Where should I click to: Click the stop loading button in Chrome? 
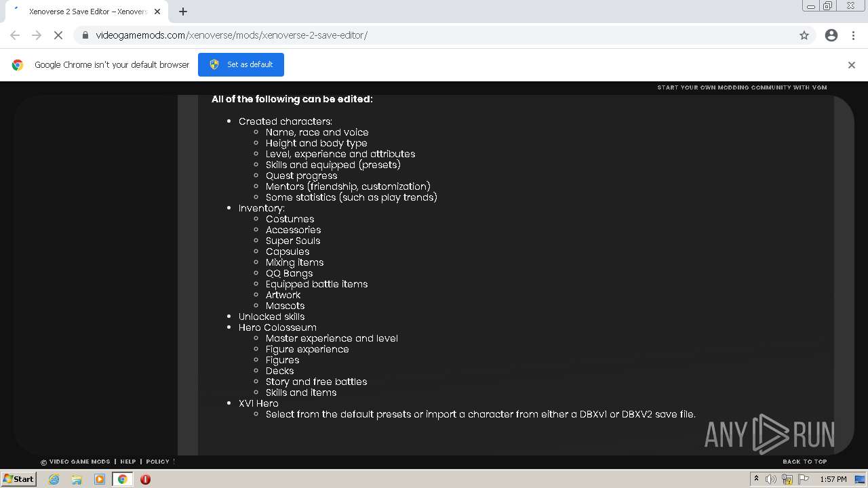(58, 35)
